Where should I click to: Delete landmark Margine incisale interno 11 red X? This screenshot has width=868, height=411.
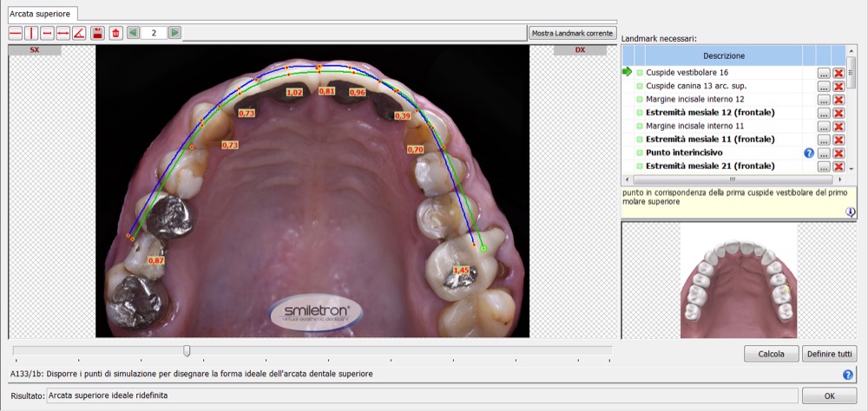click(x=838, y=126)
